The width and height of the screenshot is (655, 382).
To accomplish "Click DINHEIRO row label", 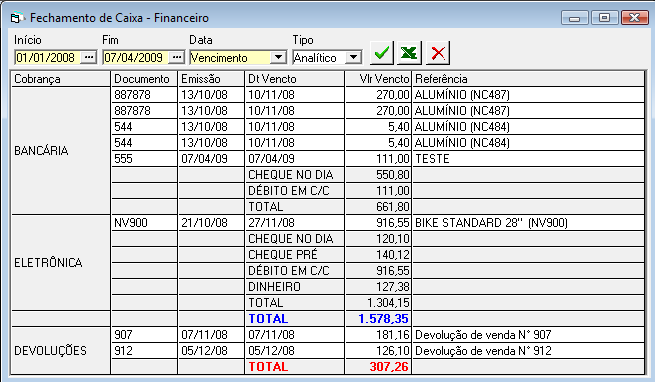I will click(295, 287).
